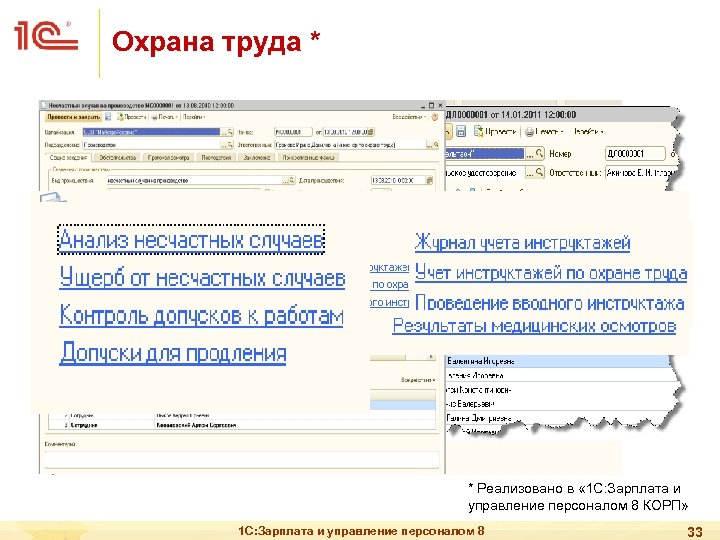This screenshot has height=540, width=720.
Task: Open calendar picker of 'Дата происшествия' field
Action: click(430, 180)
